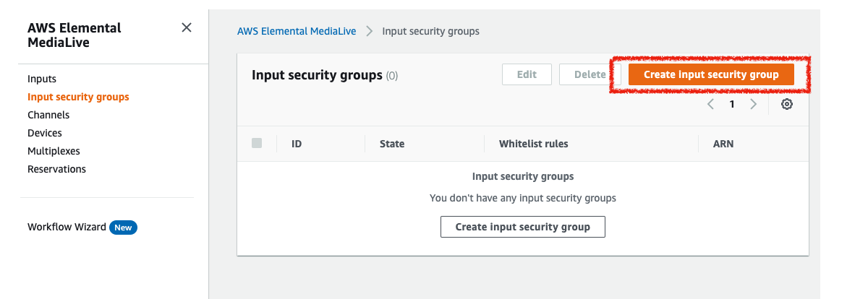This screenshot has width=868, height=299.
Task: Click the Edit button
Action: pyautogui.click(x=527, y=74)
